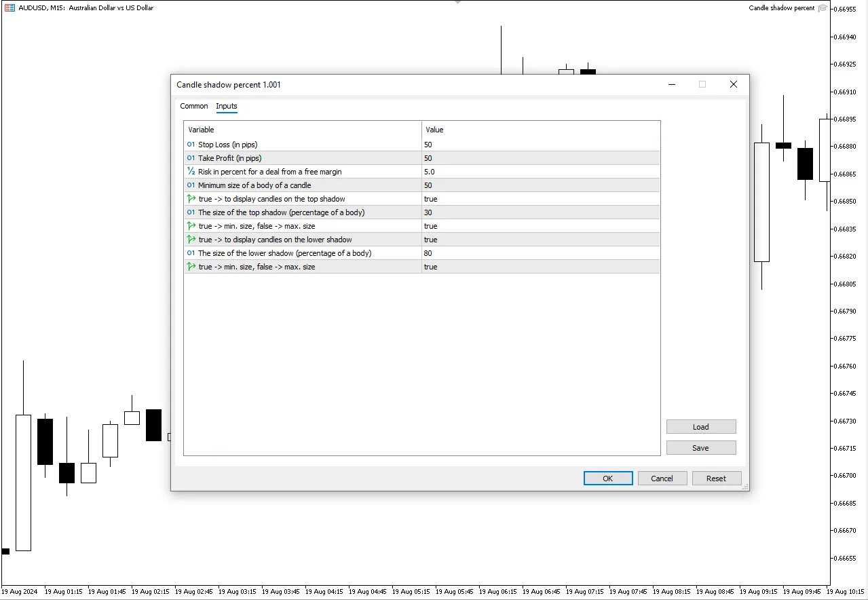
Task: Click the boolean arrow icon for lower shadow display
Action: 191,240
